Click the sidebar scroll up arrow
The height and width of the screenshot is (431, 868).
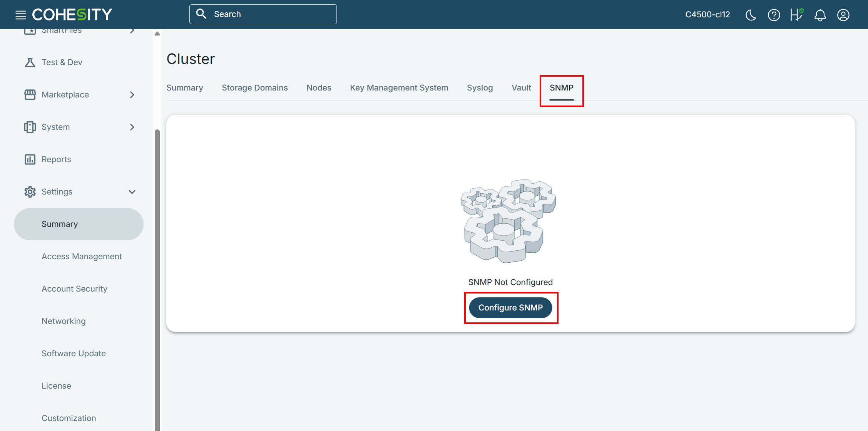157,34
